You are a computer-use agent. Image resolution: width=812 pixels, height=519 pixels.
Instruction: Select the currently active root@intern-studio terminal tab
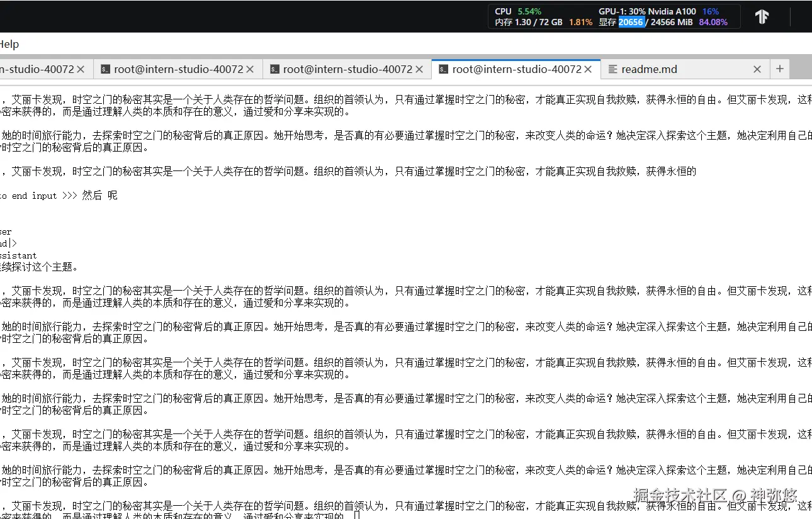coord(516,69)
